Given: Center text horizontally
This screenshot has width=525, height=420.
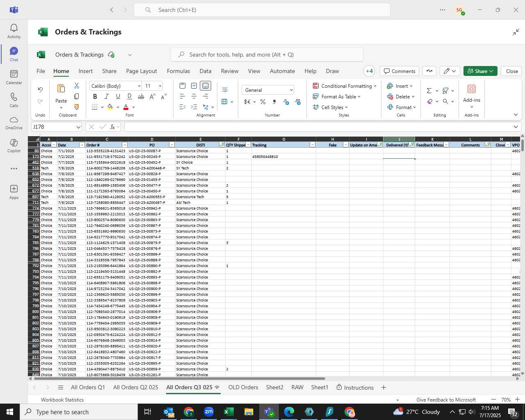Looking at the screenshot, I should pos(194,96).
